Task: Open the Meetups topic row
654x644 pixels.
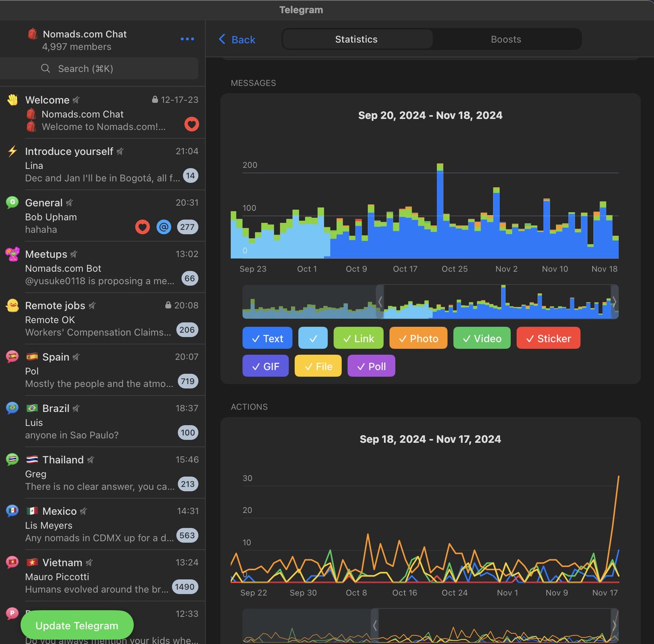Action: point(102,267)
